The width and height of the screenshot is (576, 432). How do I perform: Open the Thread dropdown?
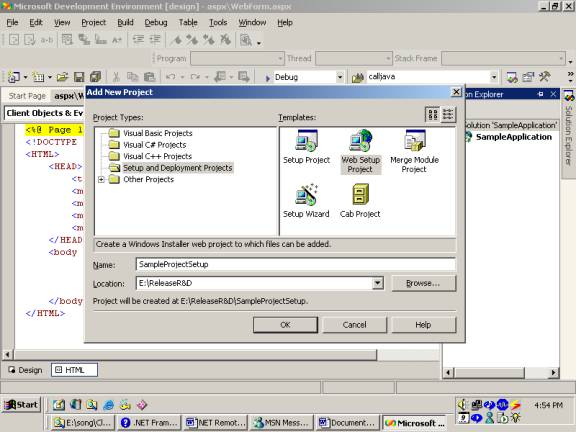(x=388, y=58)
